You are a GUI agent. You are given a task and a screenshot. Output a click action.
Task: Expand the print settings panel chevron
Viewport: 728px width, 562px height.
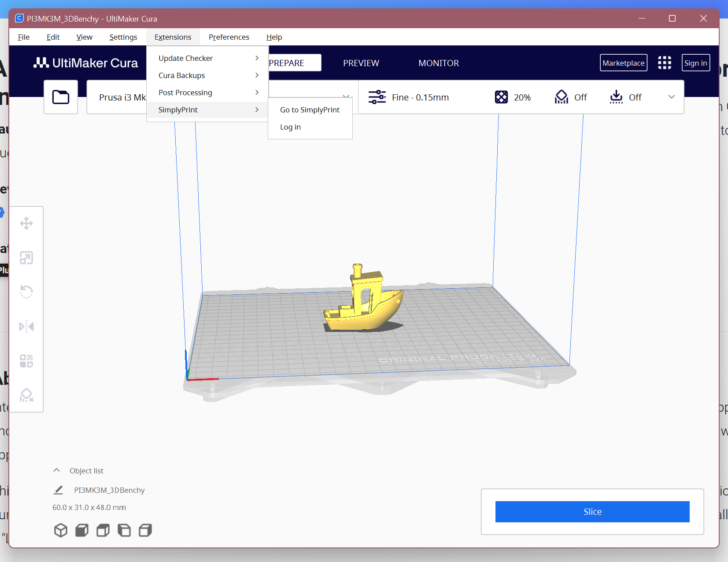coord(671,97)
